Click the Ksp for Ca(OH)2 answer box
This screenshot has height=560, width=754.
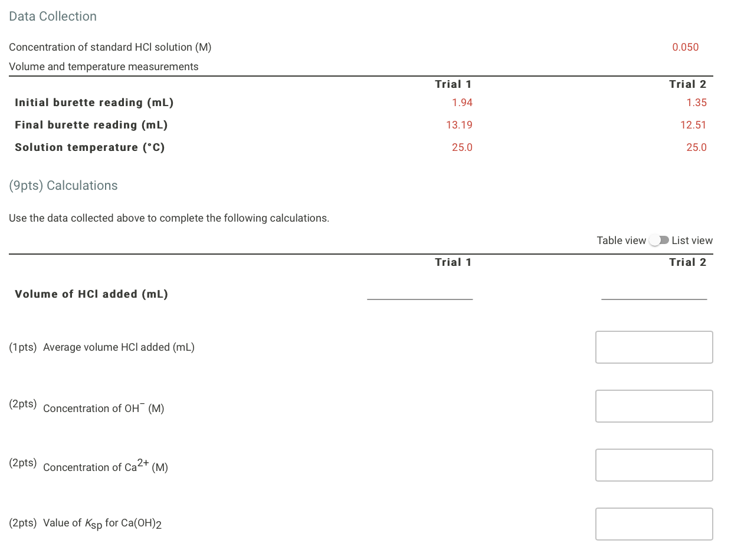coord(654,524)
